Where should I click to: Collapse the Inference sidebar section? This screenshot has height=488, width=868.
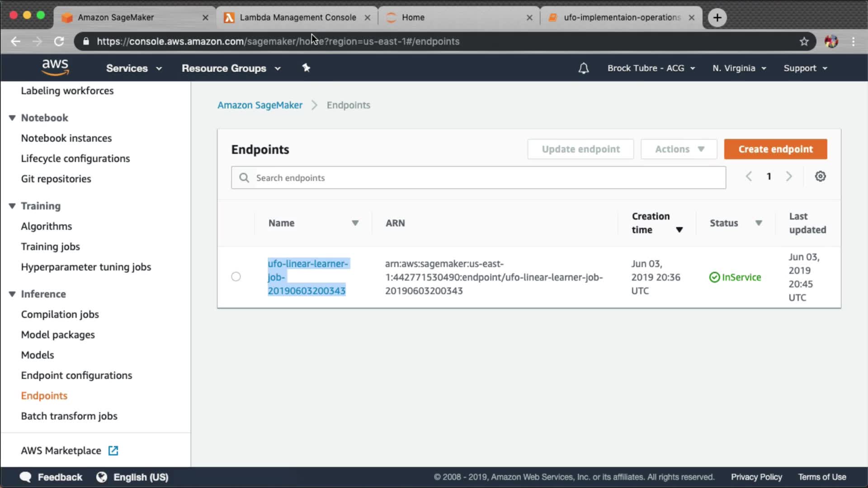click(x=12, y=294)
